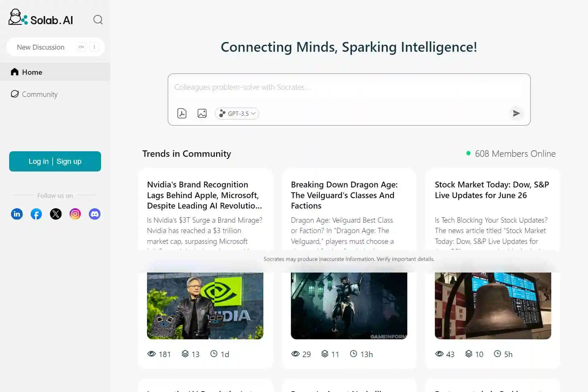Click the stock exchange bell thumbnail
The width and height of the screenshot is (588, 392).
[493, 306]
